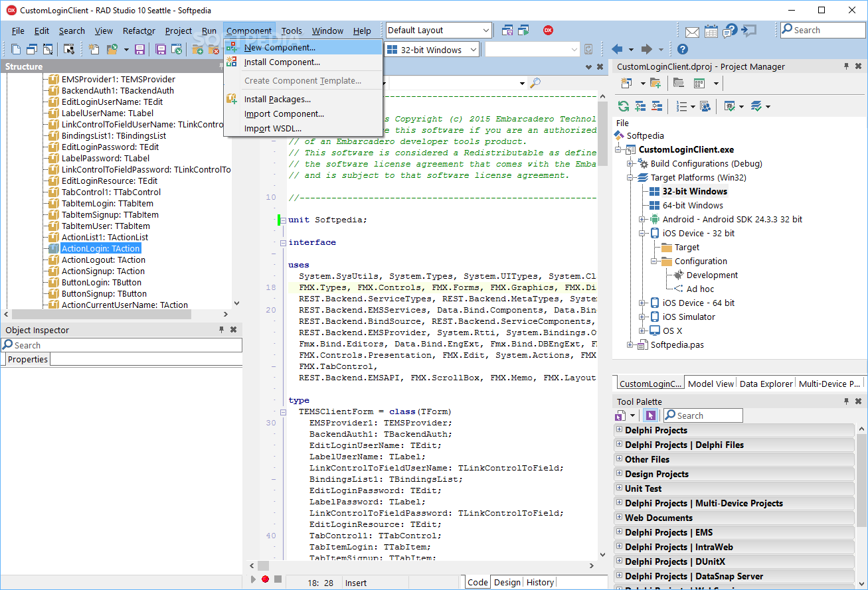The width and height of the screenshot is (868, 590).
Task: Expand the Unit Test palette category
Action: pyautogui.click(x=619, y=488)
